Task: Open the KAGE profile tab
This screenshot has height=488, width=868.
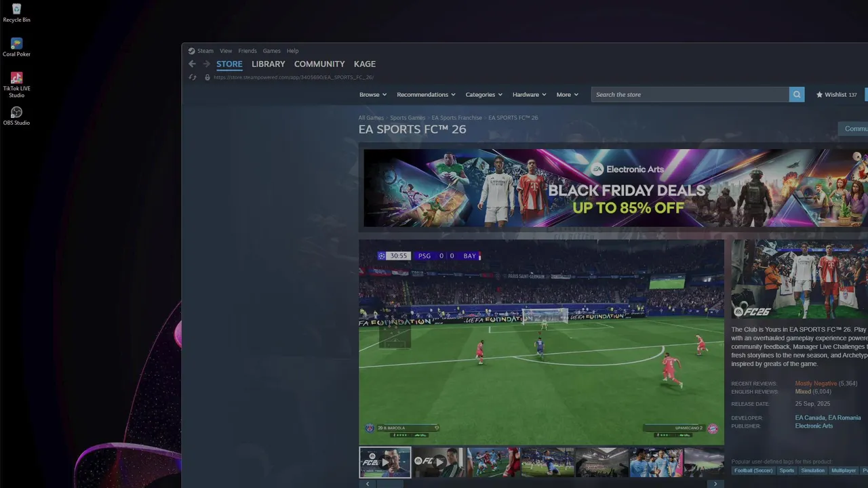Action: [365, 64]
